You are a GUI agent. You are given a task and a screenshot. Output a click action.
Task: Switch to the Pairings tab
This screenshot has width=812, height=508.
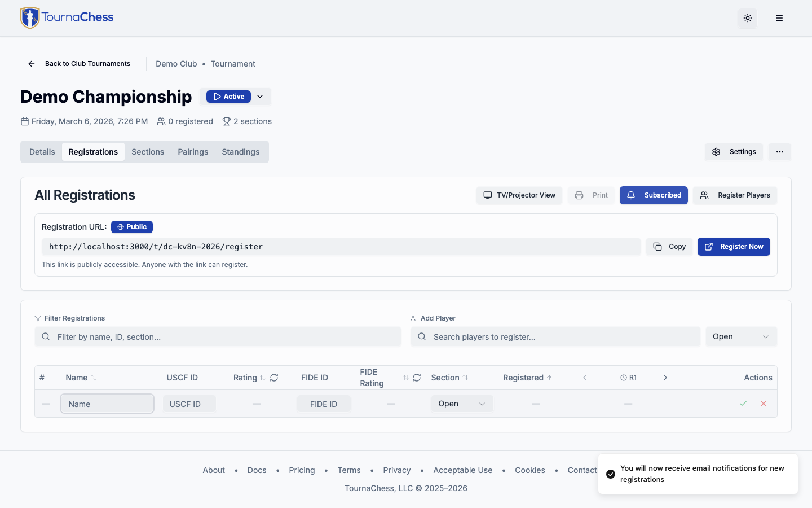[193, 152]
